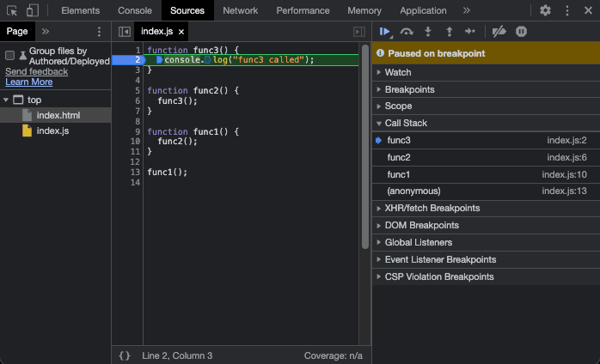The image size is (600, 364).
Task: Hide the debugger sidebar
Action: [359, 32]
